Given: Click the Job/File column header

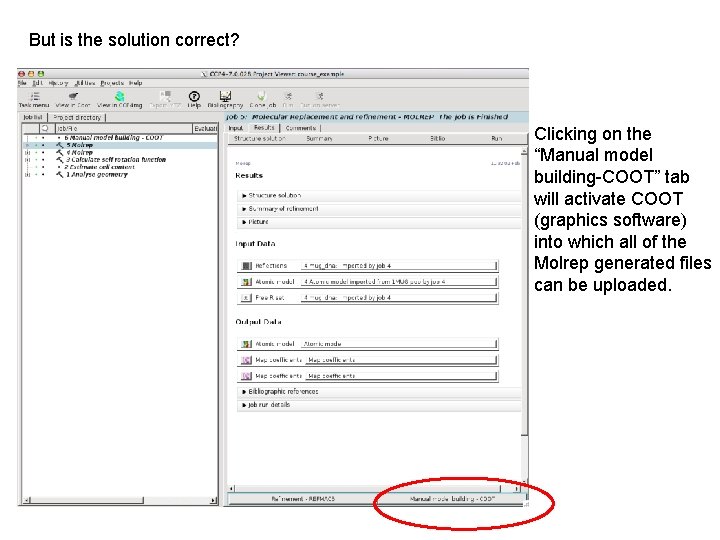Looking at the screenshot, I should point(123,129).
